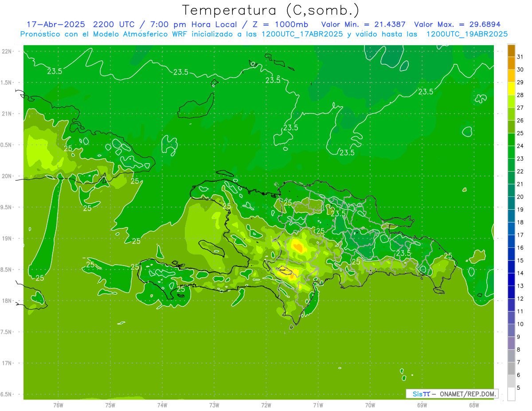The image size is (532, 411).
Task: Click the '1.5N' latitude axis label
Action: pyautogui.click(x=7, y=82)
